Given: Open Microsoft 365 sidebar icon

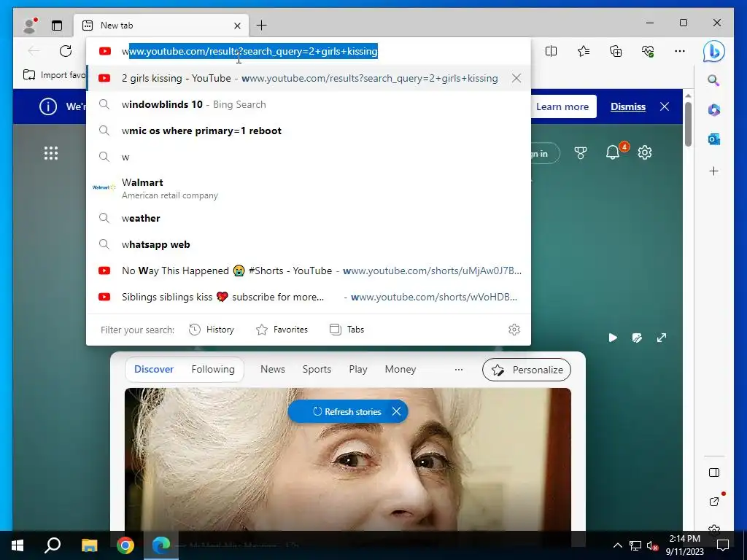Looking at the screenshot, I should (x=713, y=110).
